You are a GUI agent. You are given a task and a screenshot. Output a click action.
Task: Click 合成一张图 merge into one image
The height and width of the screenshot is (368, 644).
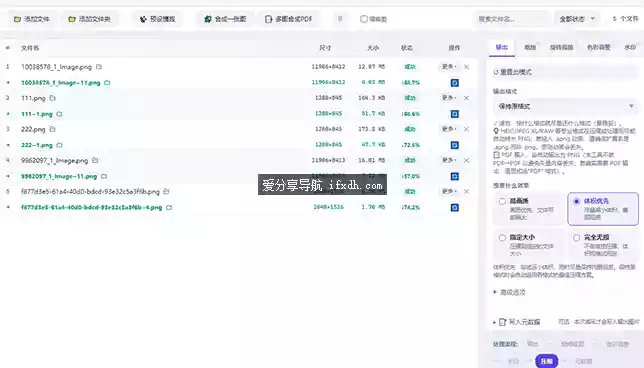click(225, 19)
